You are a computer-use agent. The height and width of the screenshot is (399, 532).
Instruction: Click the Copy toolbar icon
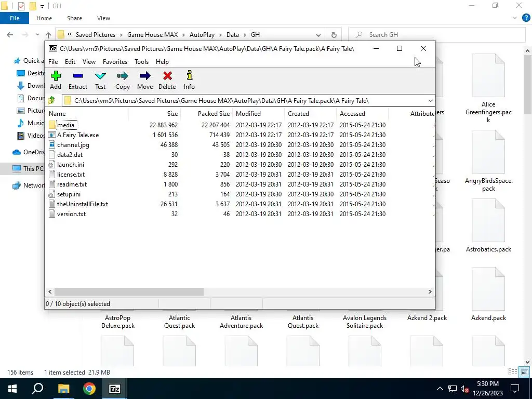click(123, 76)
